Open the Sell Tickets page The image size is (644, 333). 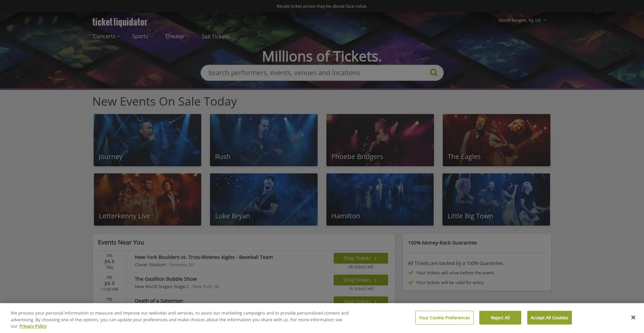pos(215,37)
